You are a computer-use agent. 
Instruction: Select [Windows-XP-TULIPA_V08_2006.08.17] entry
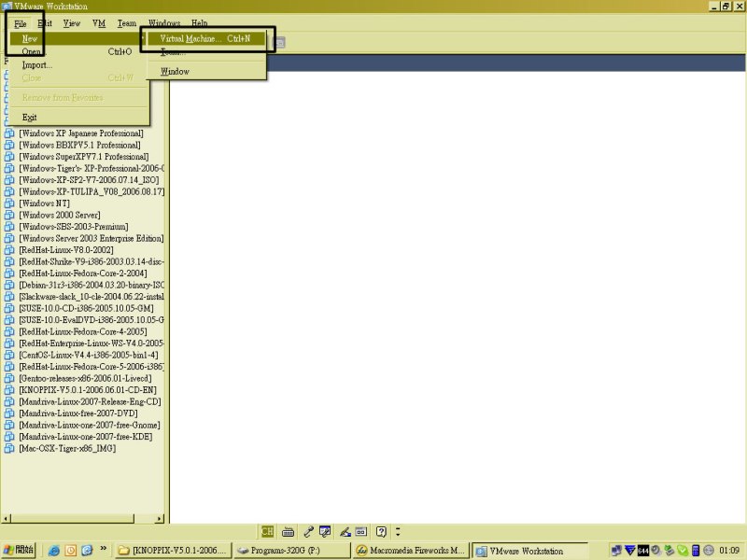92,191
